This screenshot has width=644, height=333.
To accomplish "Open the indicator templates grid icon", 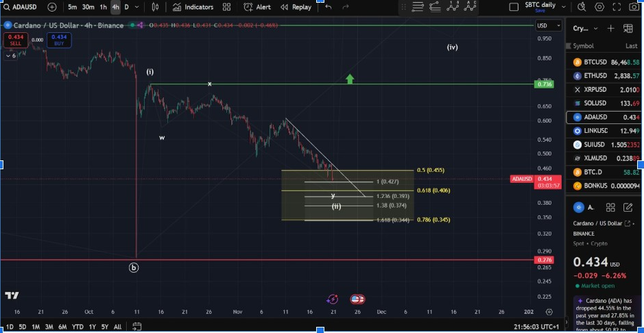I will coord(228,7).
